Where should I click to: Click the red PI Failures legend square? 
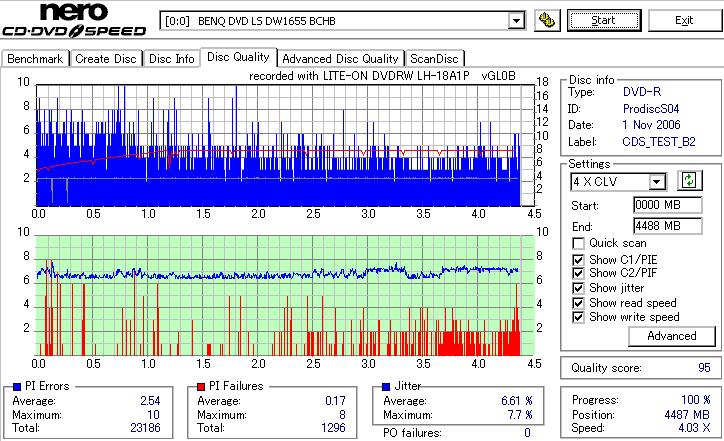[201, 387]
